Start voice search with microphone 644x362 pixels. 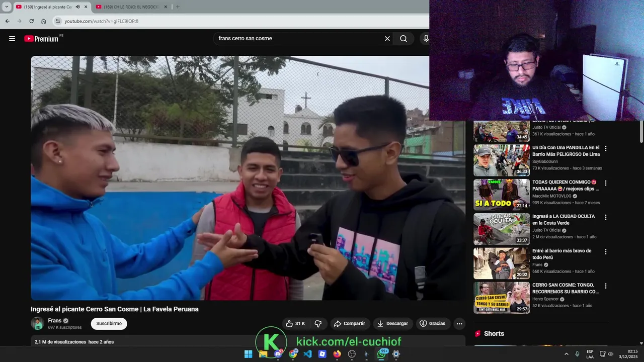426,39
